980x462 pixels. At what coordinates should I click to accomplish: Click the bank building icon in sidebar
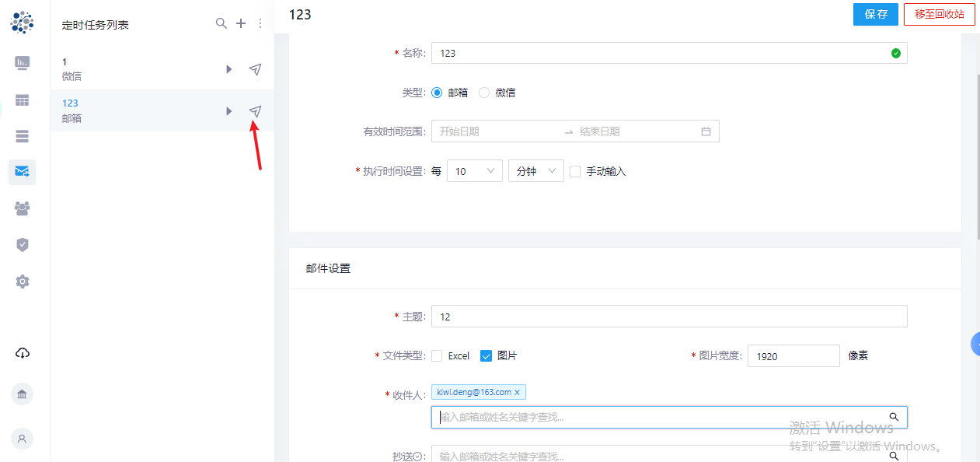tap(22, 394)
